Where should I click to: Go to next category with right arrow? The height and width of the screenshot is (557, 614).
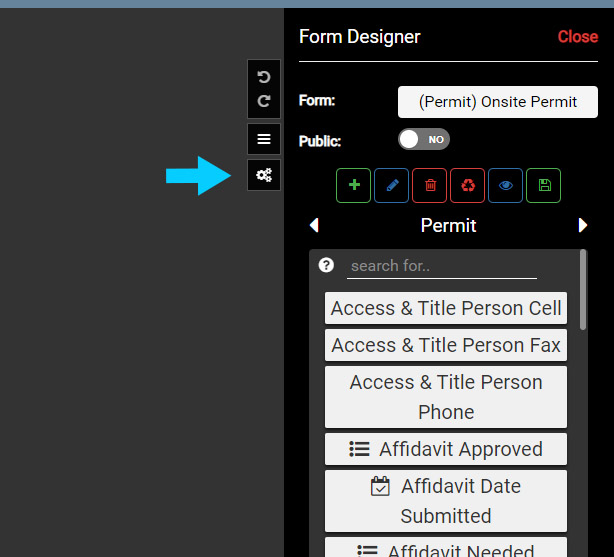click(x=583, y=226)
